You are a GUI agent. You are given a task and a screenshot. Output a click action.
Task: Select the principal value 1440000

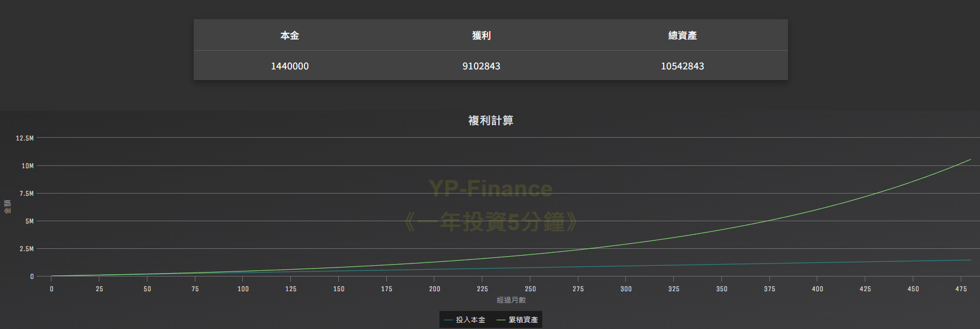coord(290,66)
